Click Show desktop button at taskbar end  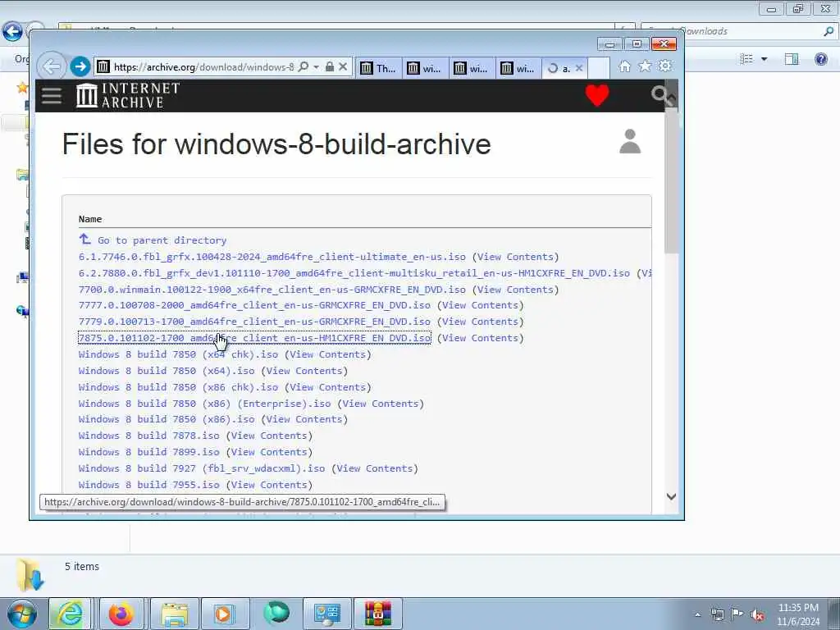[x=834, y=614]
